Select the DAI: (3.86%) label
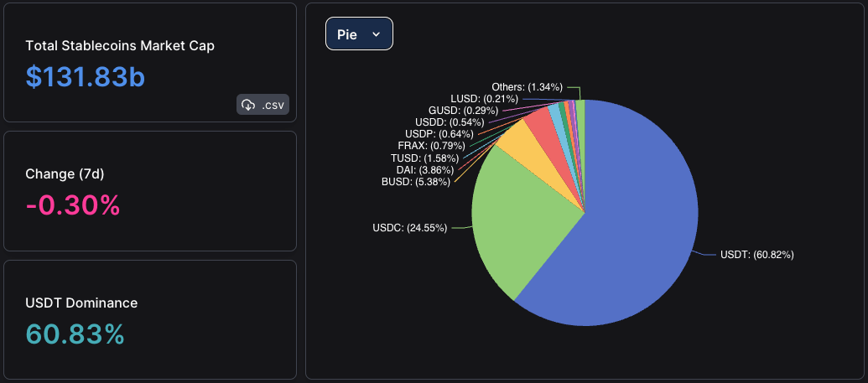The width and height of the screenshot is (868, 383). pos(425,170)
